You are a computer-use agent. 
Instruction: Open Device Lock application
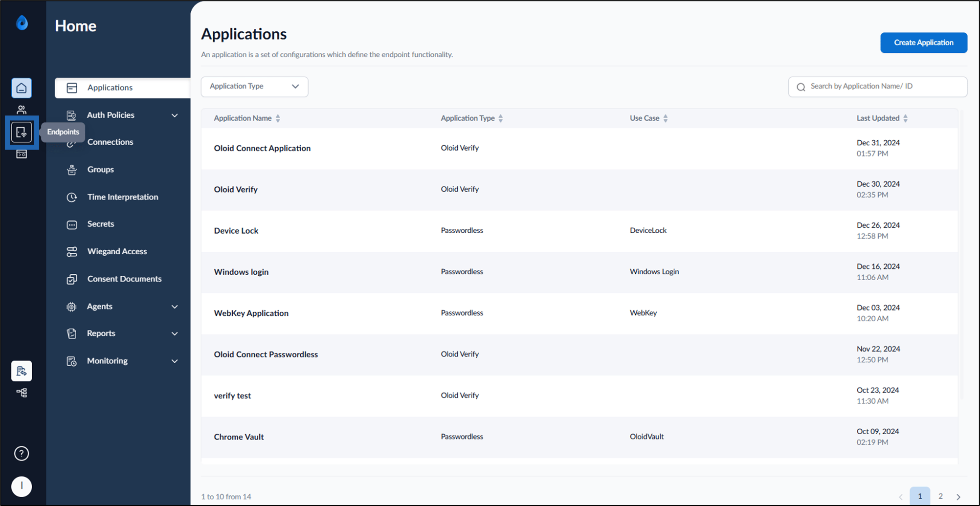pyautogui.click(x=236, y=231)
